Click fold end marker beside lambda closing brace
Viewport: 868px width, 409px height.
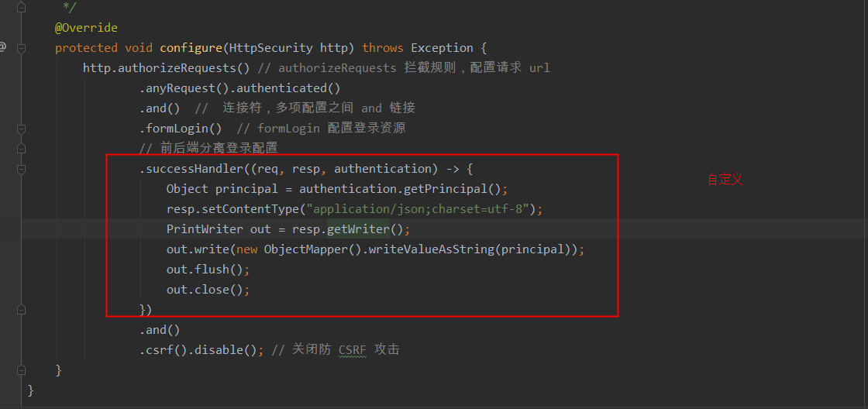tap(21, 309)
